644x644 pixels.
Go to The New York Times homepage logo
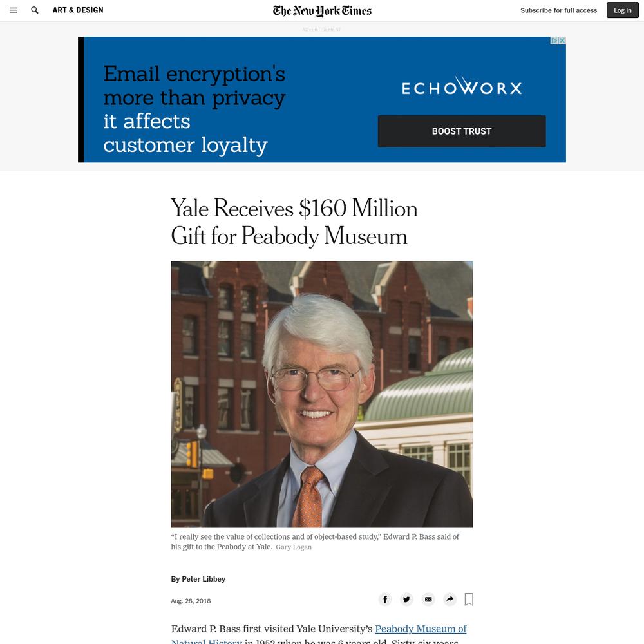(322, 11)
